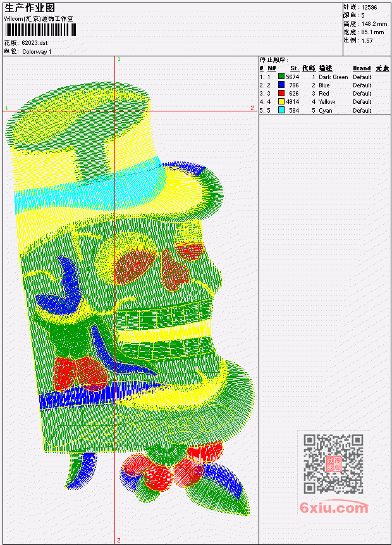This screenshot has height=545, width=392.
Task: Click the Dark Green color swatch
Action: (281, 77)
